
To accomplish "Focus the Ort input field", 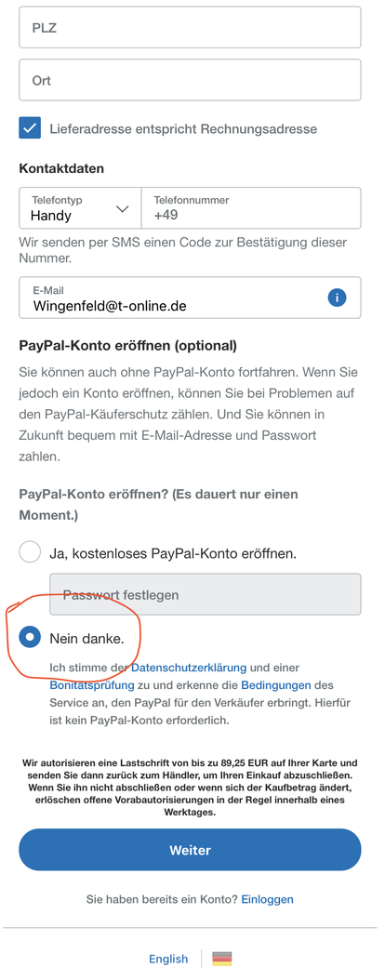I will point(190,80).
